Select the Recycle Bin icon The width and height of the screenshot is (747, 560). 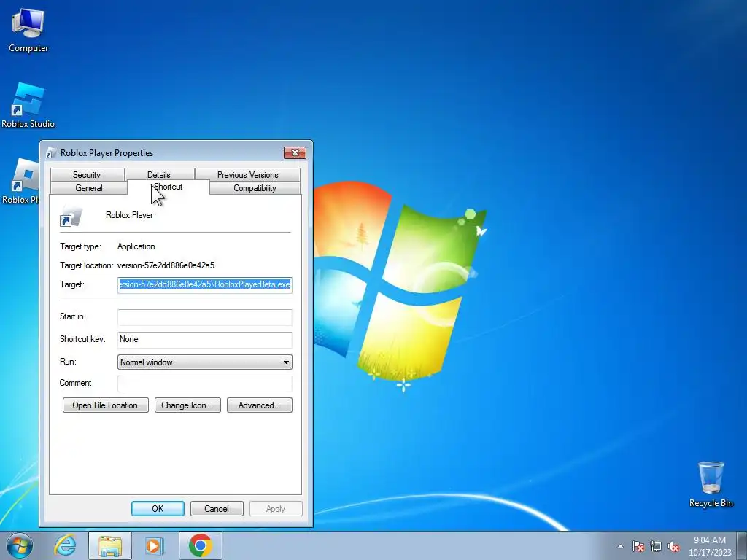711,484
